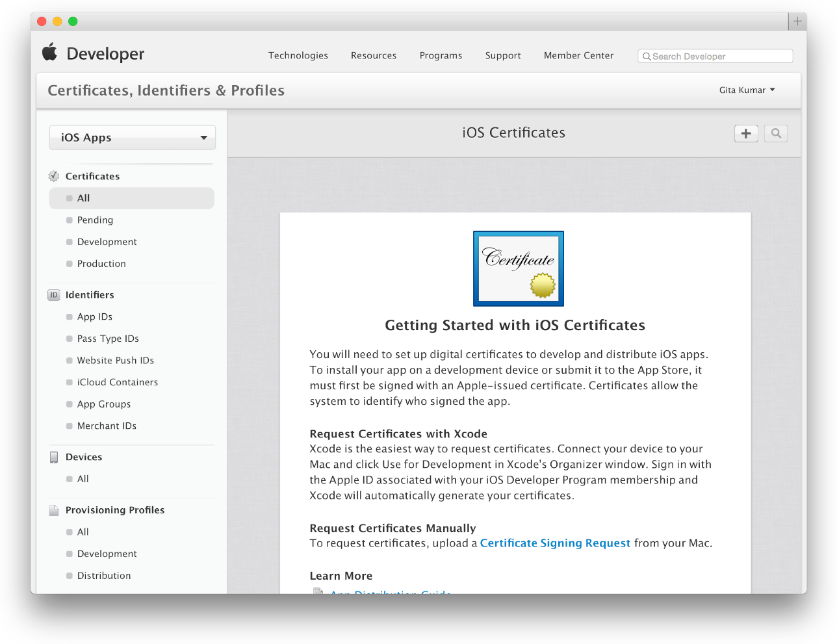Viewport: 837px width, 644px height.
Task: Open the Resources menu
Action: click(374, 56)
